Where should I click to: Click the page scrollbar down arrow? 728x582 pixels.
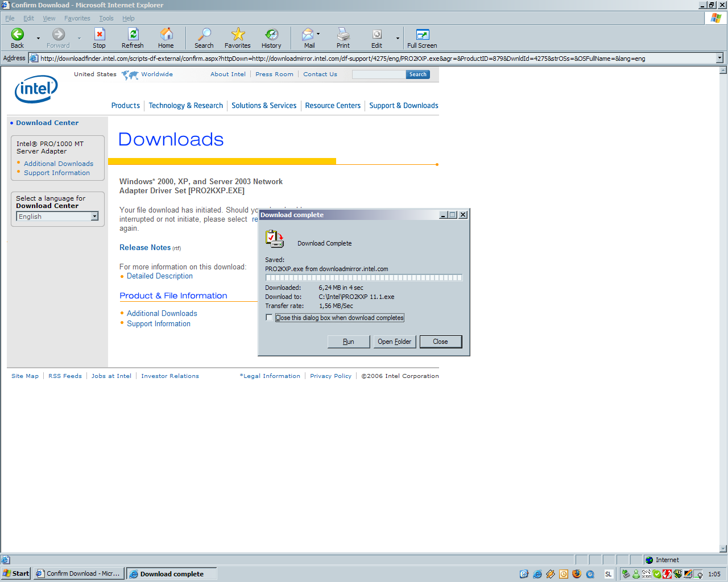tap(723, 549)
